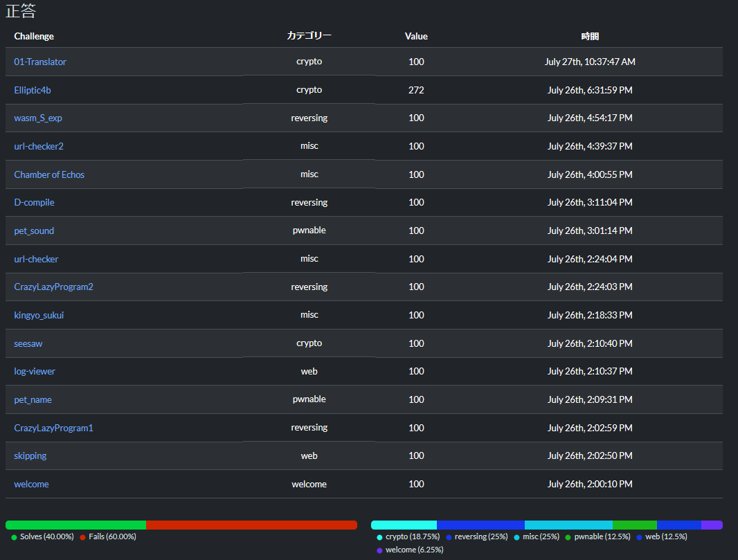This screenshot has height=560, width=738.
Task: Click the value 272 for Elliptic4b
Action: (416, 90)
